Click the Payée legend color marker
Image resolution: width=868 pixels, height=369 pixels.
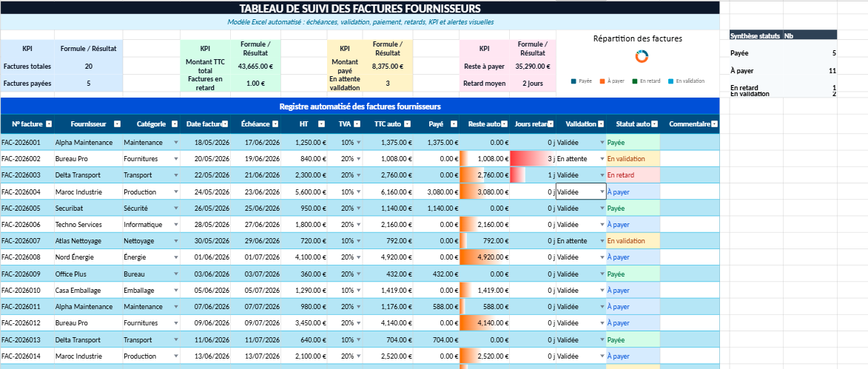[x=573, y=81]
